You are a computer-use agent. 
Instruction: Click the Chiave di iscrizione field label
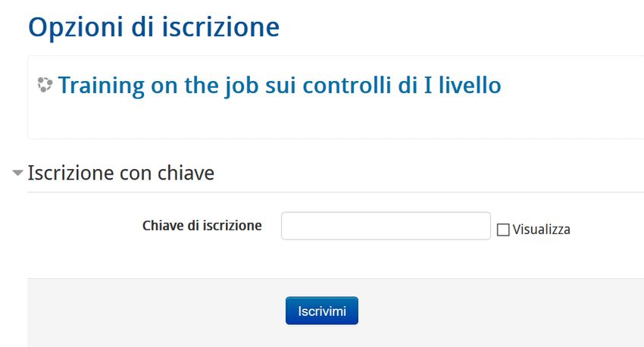pos(202,225)
